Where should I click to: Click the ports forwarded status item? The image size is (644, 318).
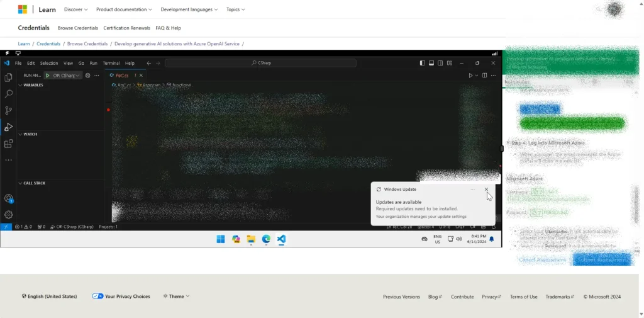tap(41, 227)
